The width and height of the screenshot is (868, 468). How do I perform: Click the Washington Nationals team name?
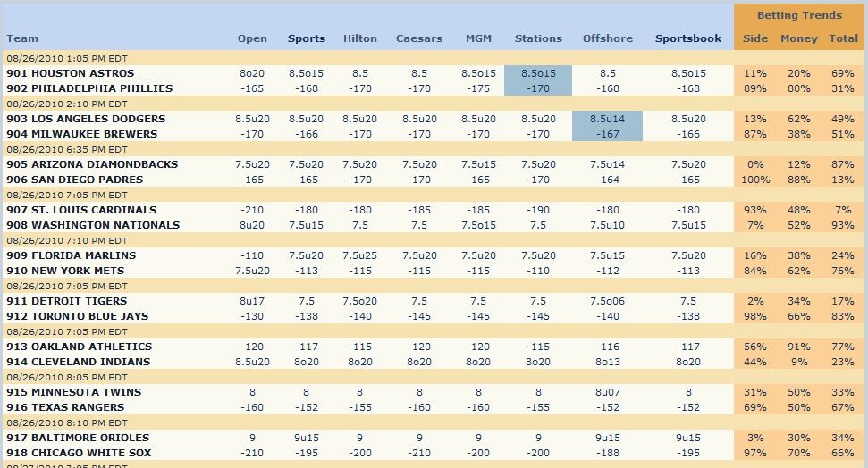[93, 225]
